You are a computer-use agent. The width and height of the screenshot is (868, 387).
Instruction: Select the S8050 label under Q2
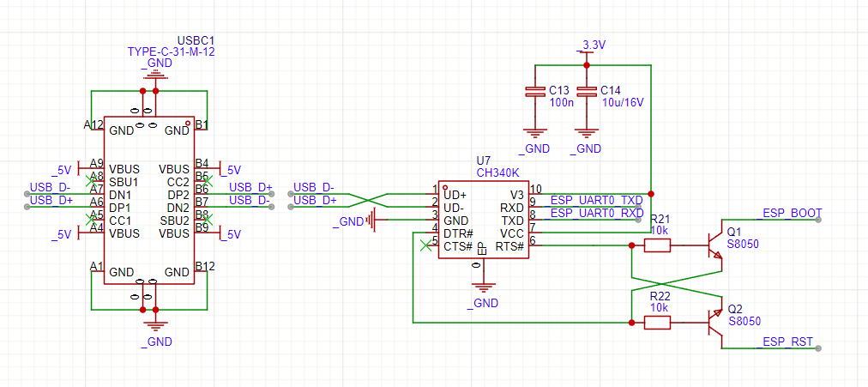(744, 321)
